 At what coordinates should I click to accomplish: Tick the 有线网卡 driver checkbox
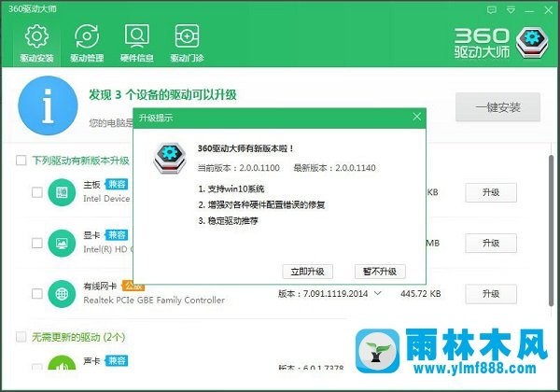click(37, 294)
